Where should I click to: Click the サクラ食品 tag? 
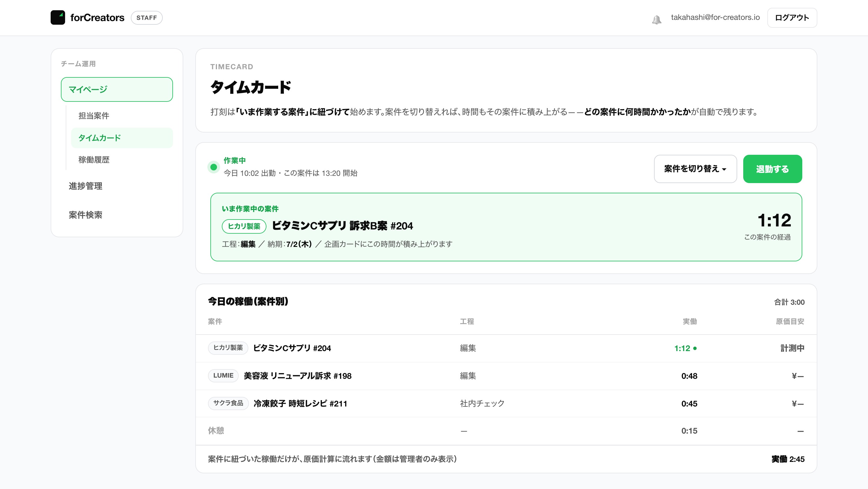pyautogui.click(x=228, y=403)
